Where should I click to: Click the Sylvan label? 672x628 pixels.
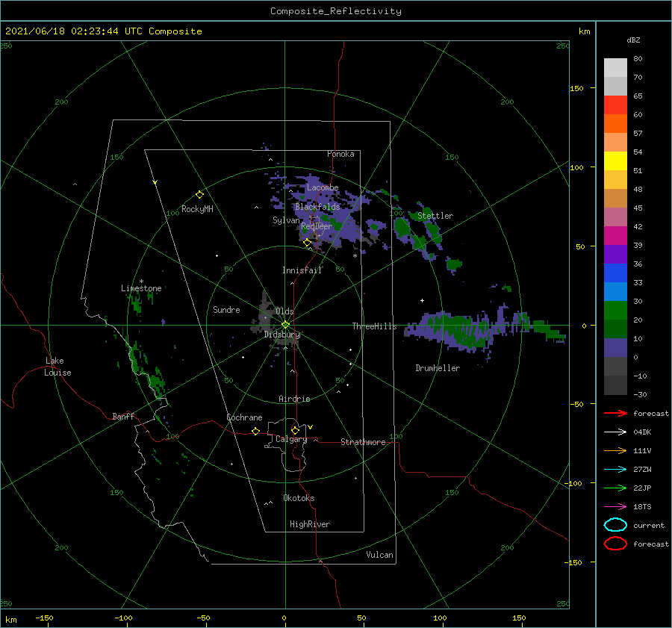(286, 220)
